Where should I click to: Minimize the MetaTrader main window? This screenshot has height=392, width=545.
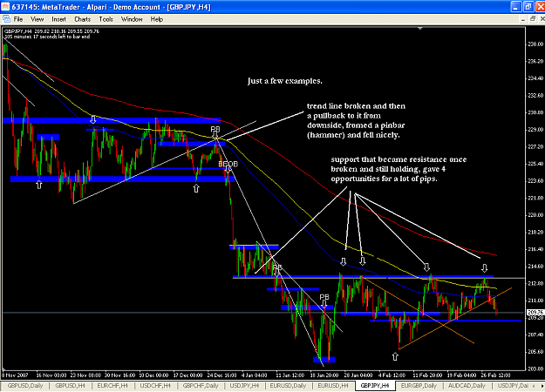coord(516,7)
